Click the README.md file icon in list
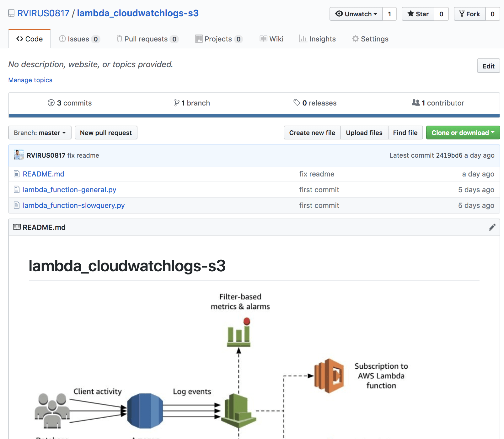The width and height of the screenshot is (504, 439). coord(17,174)
